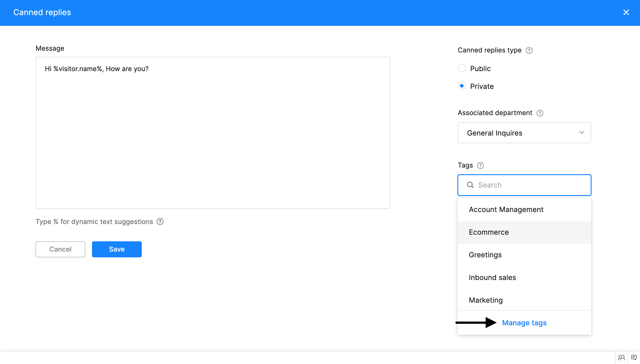This screenshot has height=364, width=640.
Task: Click the help icon next to Tags
Action: coord(480,166)
